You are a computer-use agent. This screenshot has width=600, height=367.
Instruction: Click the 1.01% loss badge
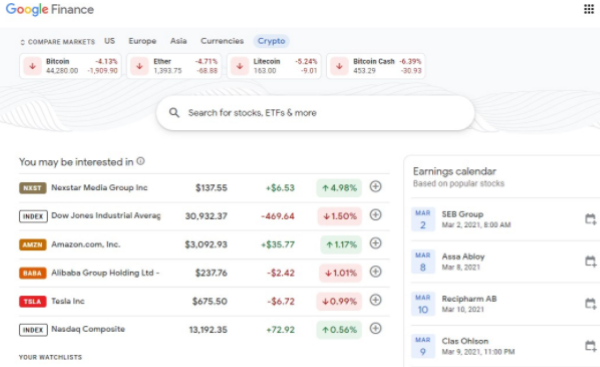coord(341,273)
